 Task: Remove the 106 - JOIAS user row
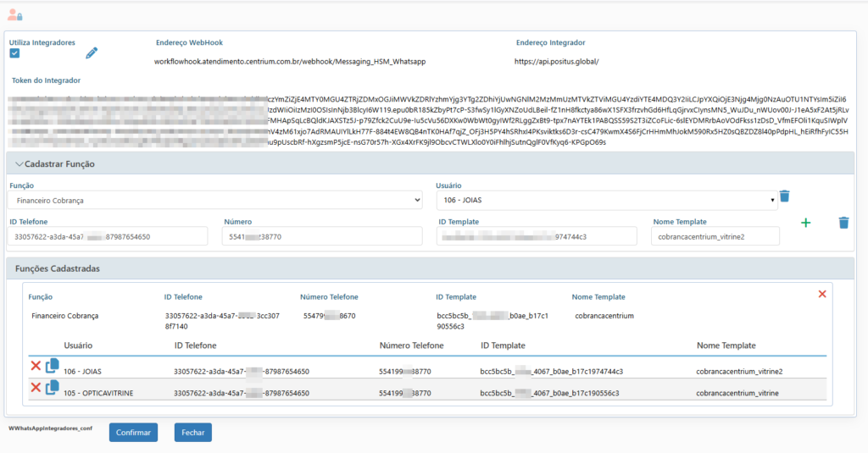coord(36,366)
